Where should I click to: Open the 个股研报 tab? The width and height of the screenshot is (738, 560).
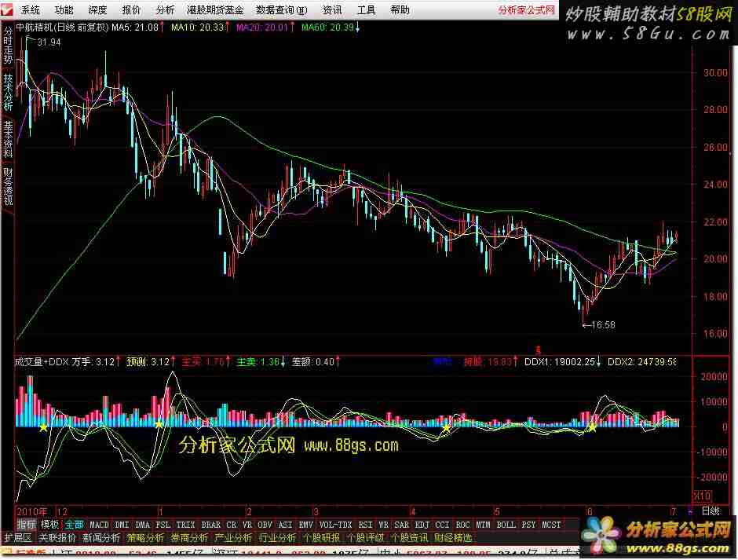click(321, 537)
